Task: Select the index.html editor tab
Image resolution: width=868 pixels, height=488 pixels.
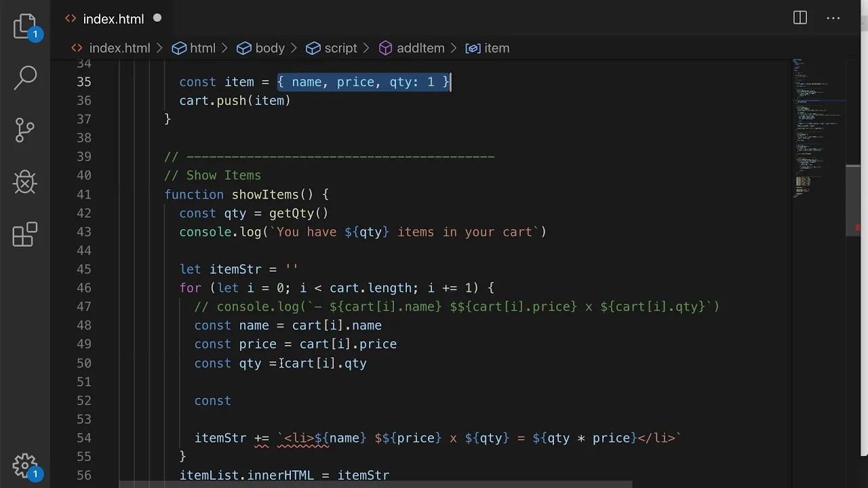Action: [113, 19]
